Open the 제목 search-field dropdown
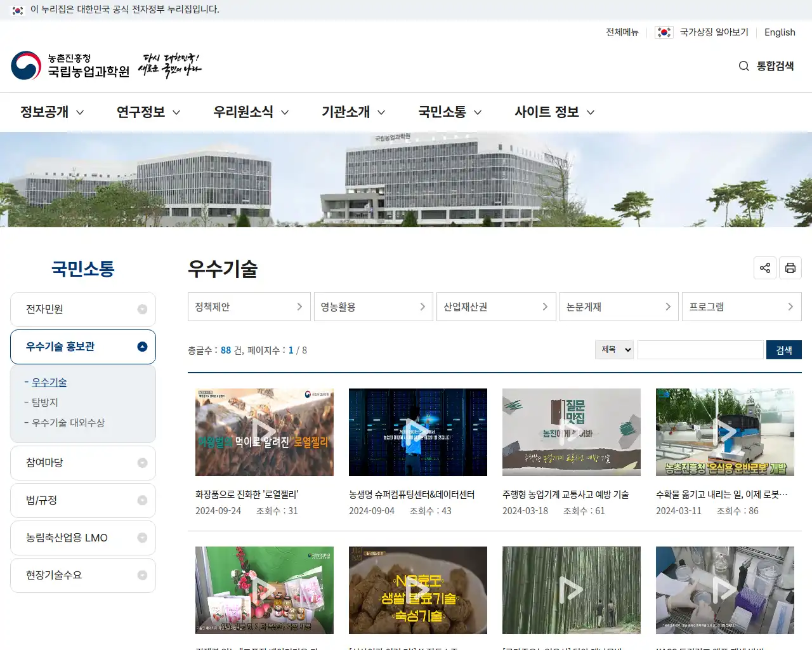Image resolution: width=812 pixels, height=650 pixels. coord(614,350)
